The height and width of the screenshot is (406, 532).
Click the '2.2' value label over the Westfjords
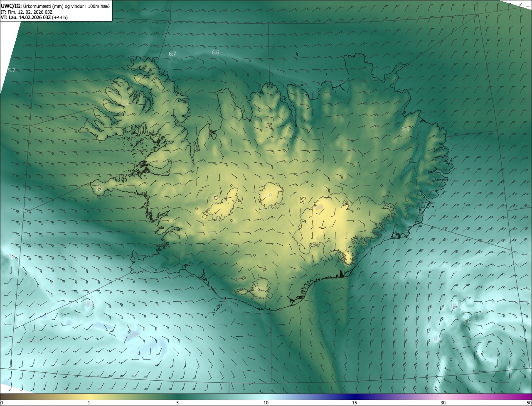pos(125,103)
